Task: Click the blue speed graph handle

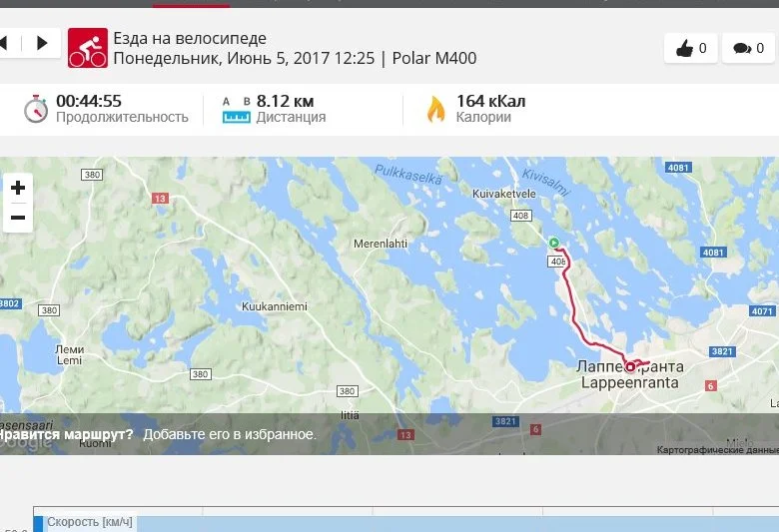Action: pyautogui.click(x=38, y=524)
